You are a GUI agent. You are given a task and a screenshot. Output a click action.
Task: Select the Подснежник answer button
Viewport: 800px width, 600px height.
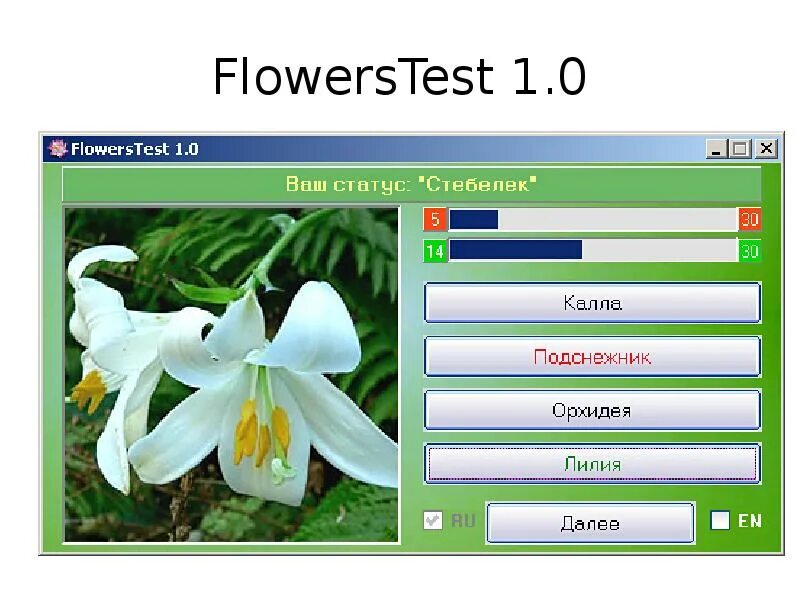[592, 357]
